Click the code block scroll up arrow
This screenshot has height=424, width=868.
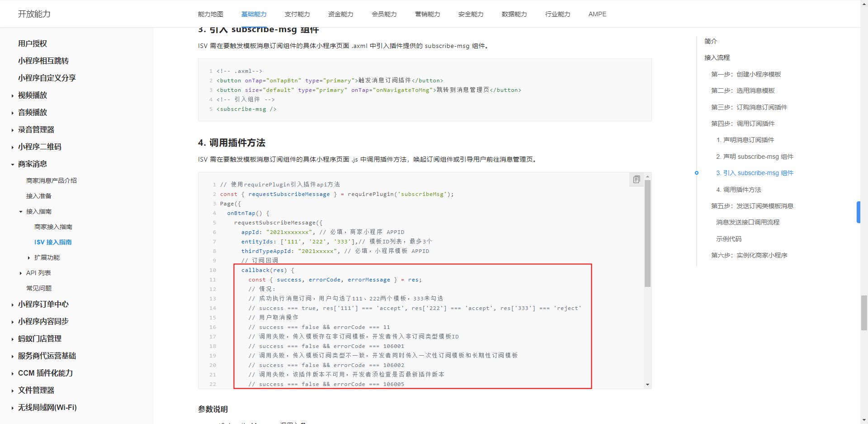647,176
